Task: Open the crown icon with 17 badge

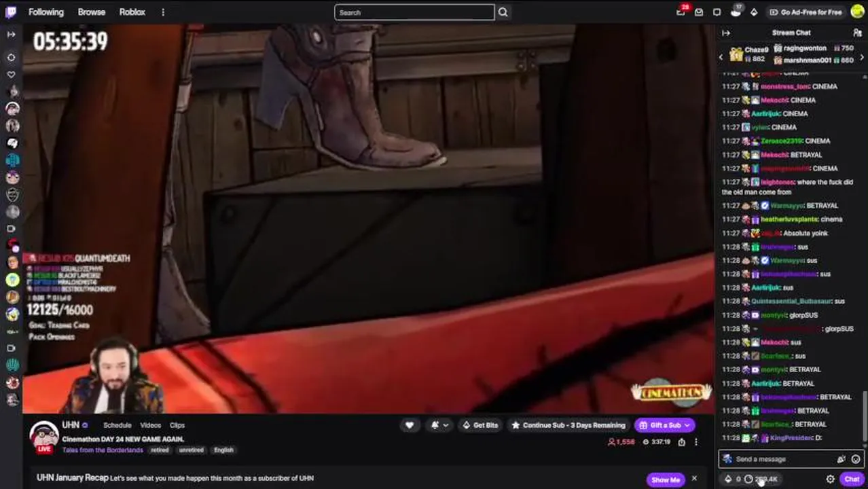Action: pyautogui.click(x=736, y=12)
